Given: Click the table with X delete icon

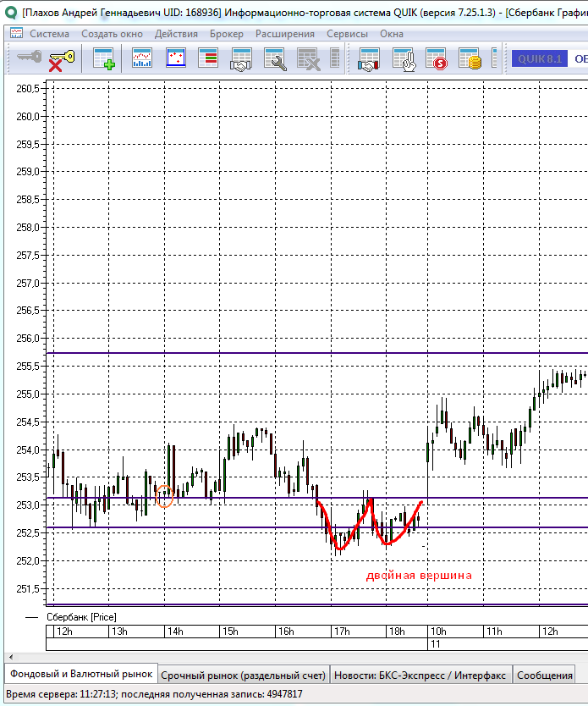Looking at the screenshot, I should 309,59.
